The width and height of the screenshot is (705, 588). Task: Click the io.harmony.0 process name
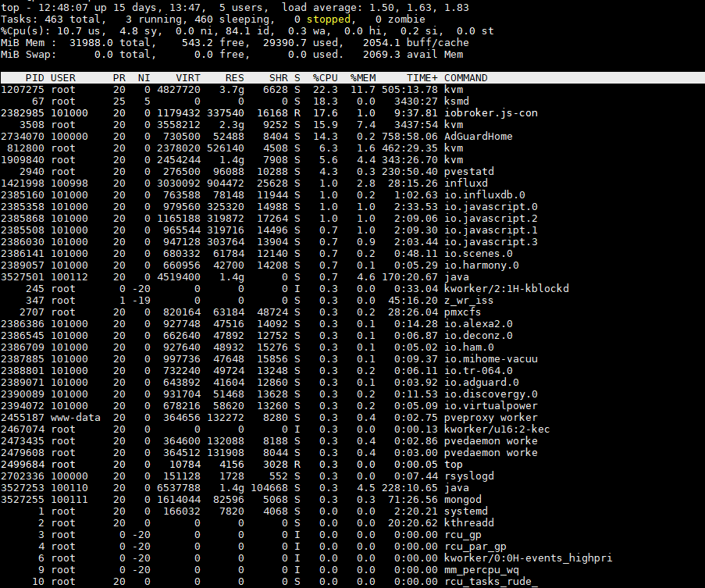pos(481,265)
